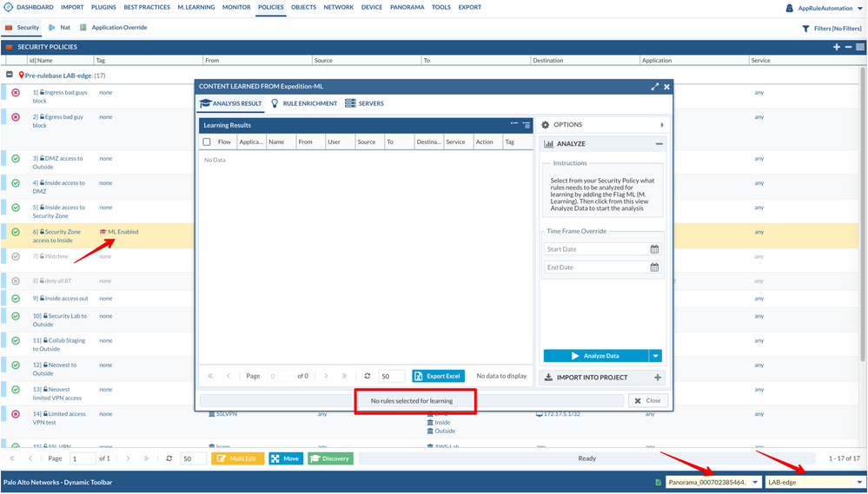This screenshot has height=494, width=868.
Task: Click the Move button
Action: 286,458
